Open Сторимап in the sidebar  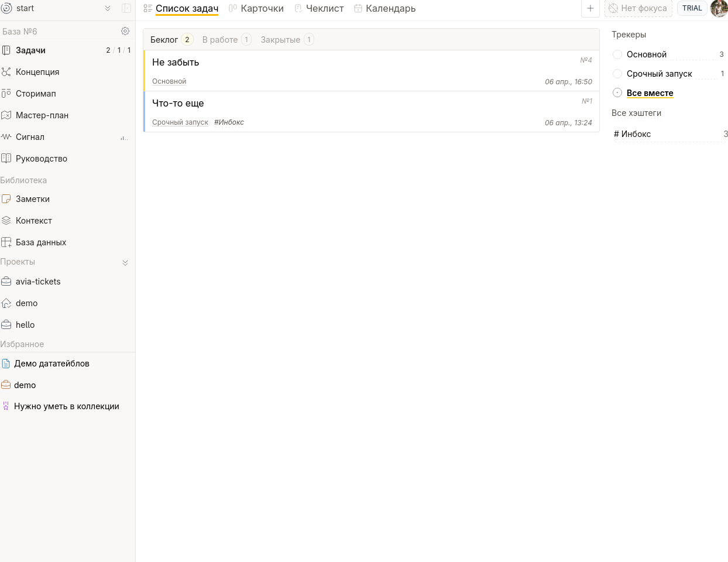tap(36, 94)
